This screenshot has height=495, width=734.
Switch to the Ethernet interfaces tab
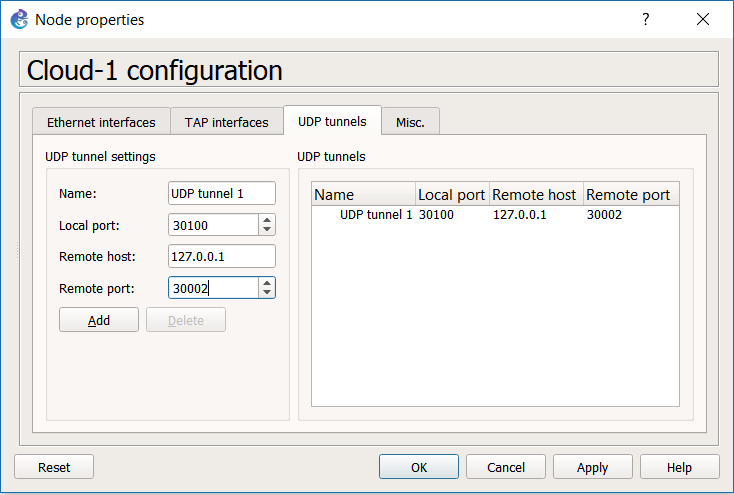(101, 122)
